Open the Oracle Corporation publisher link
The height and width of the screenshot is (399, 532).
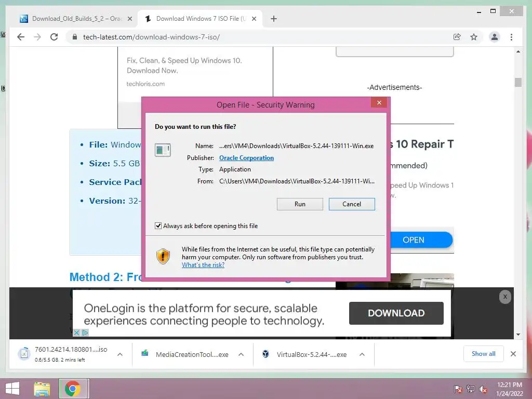[246, 158]
